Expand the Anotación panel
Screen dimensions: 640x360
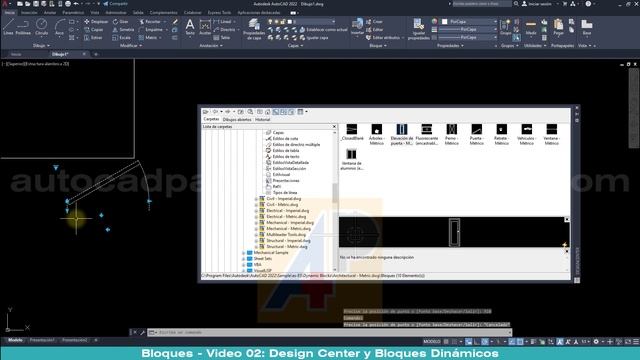pyautogui.click(x=211, y=46)
